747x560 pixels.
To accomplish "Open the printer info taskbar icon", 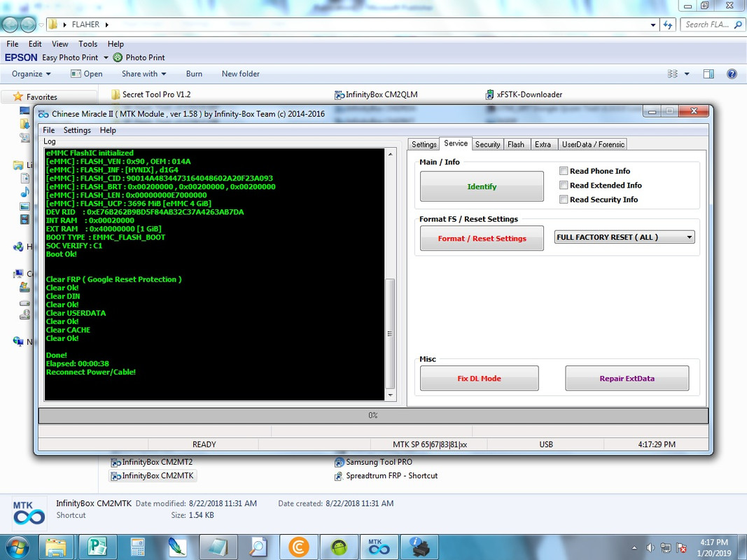I will coord(419,547).
